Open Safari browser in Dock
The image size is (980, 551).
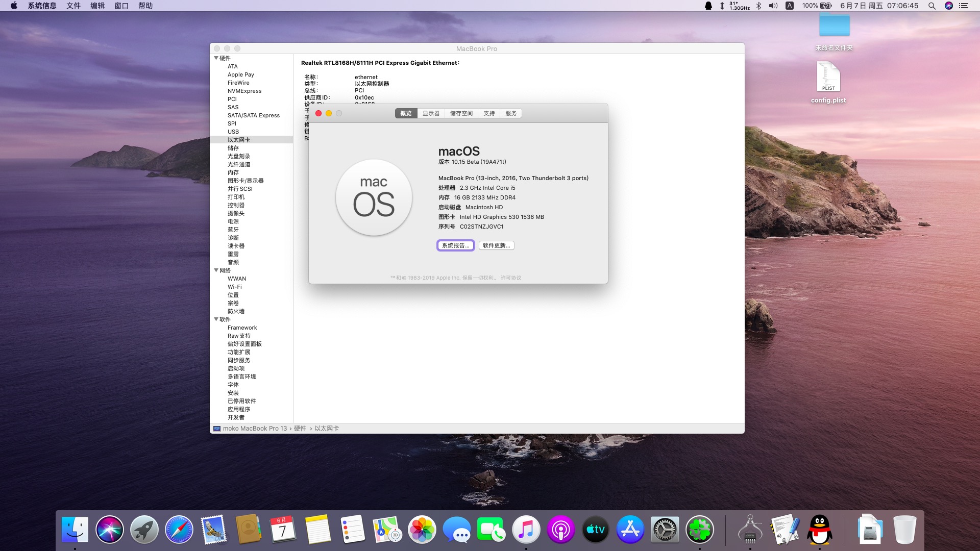(x=179, y=530)
